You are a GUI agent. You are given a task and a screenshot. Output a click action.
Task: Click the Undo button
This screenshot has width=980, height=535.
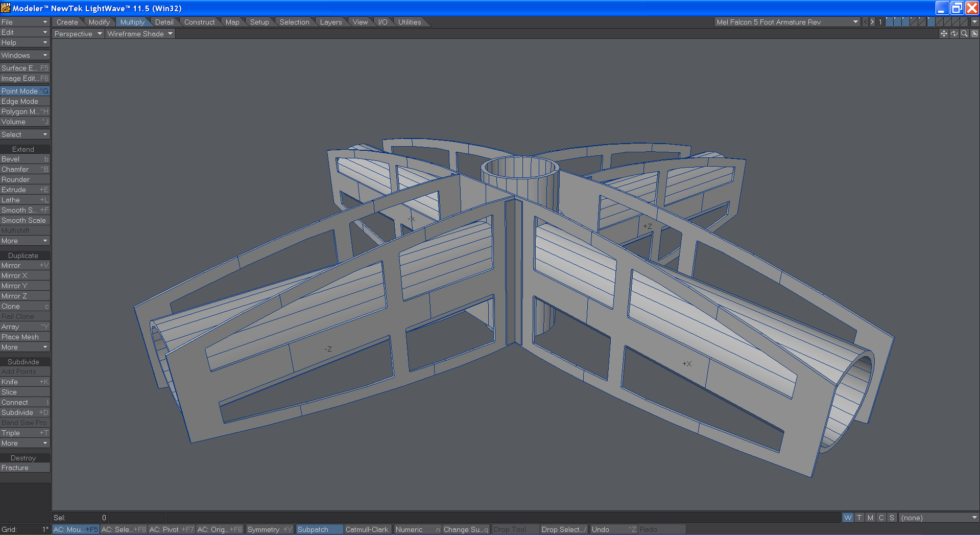(x=613, y=529)
